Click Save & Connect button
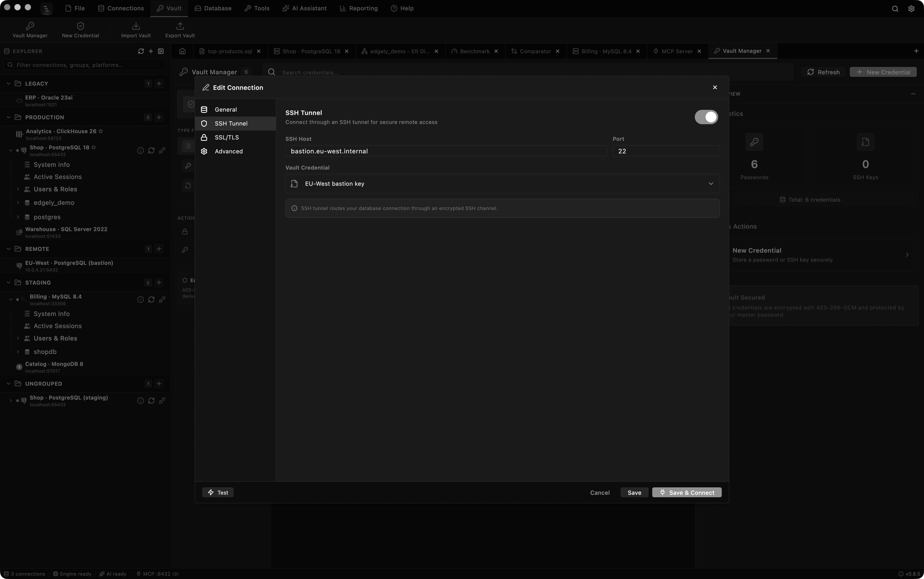924x579 pixels. (x=687, y=493)
